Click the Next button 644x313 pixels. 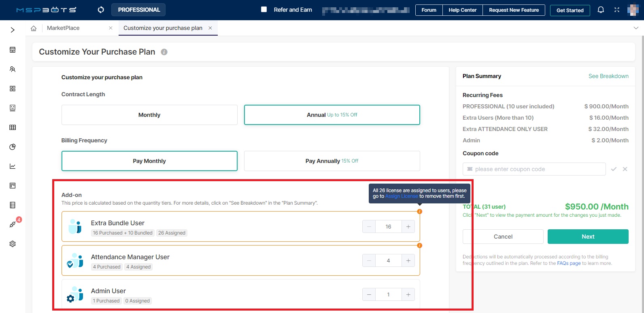(588, 237)
